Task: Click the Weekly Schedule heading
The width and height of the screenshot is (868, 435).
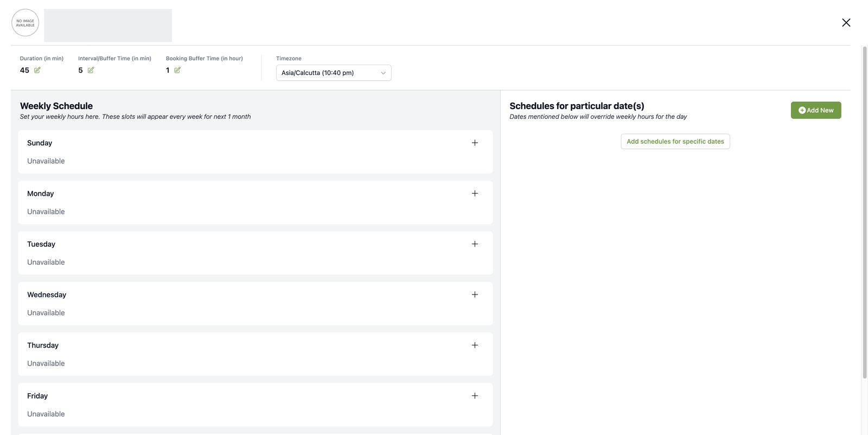Action: 56,106
